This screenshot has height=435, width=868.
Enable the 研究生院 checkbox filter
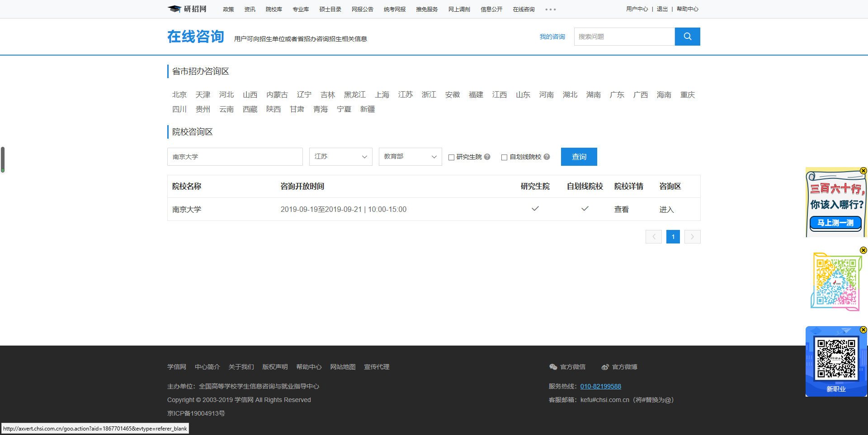coord(451,157)
